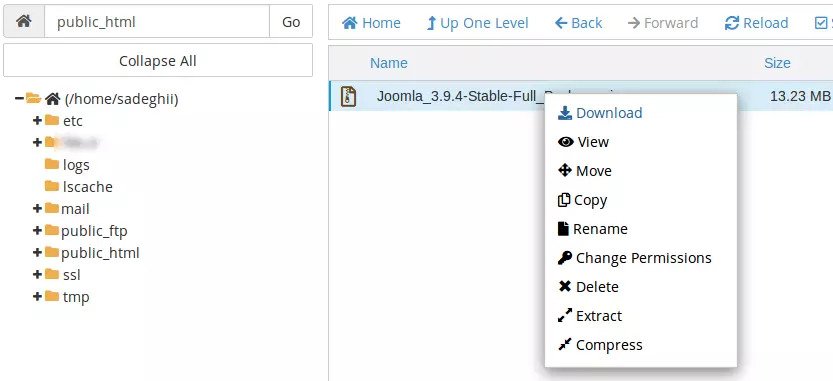Expand the public_html tree folder
833x381 pixels.
[x=37, y=253]
